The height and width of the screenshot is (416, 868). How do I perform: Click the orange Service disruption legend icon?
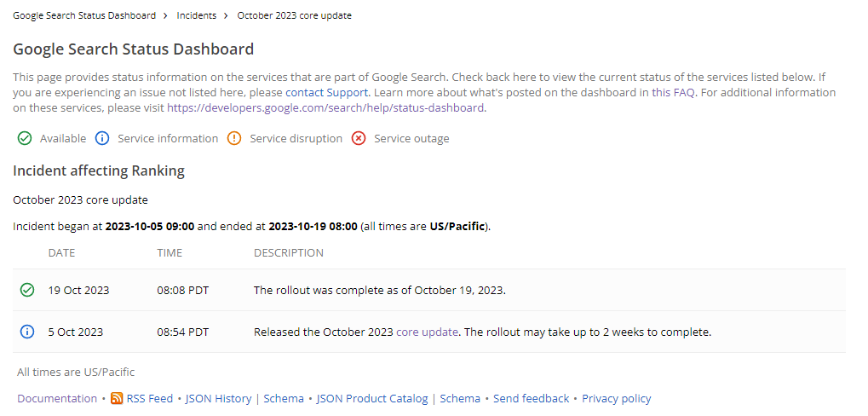[x=234, y=139]
